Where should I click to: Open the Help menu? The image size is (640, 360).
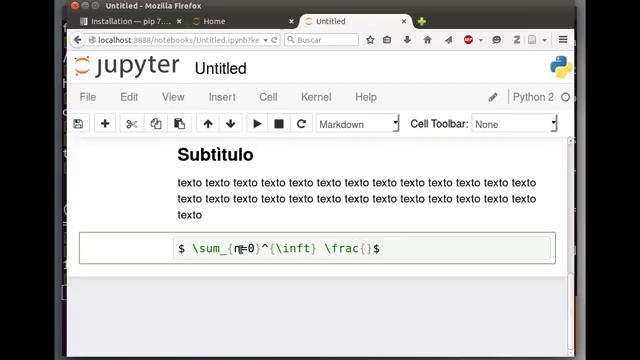tap(366, 97)
